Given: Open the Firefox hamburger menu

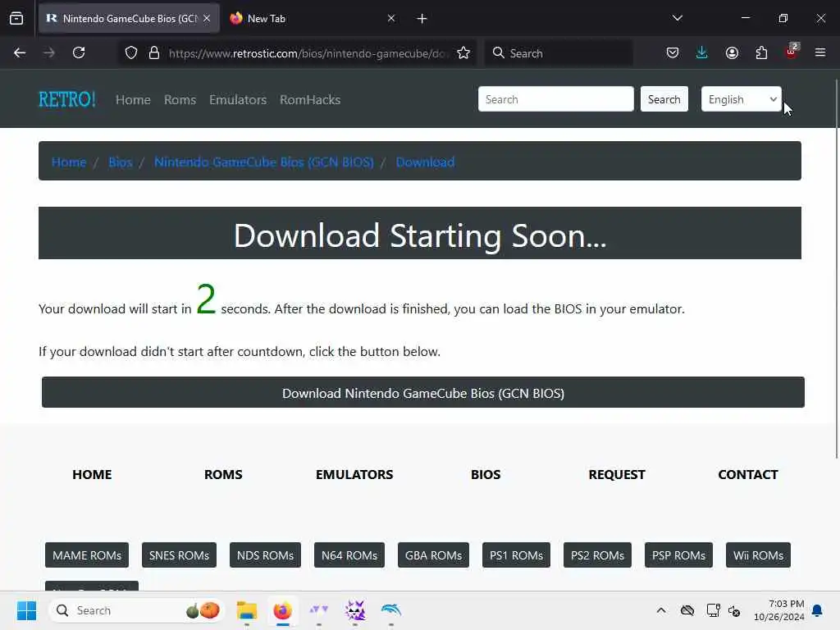Looking at the screenshot, I should (x=820, y=52).
